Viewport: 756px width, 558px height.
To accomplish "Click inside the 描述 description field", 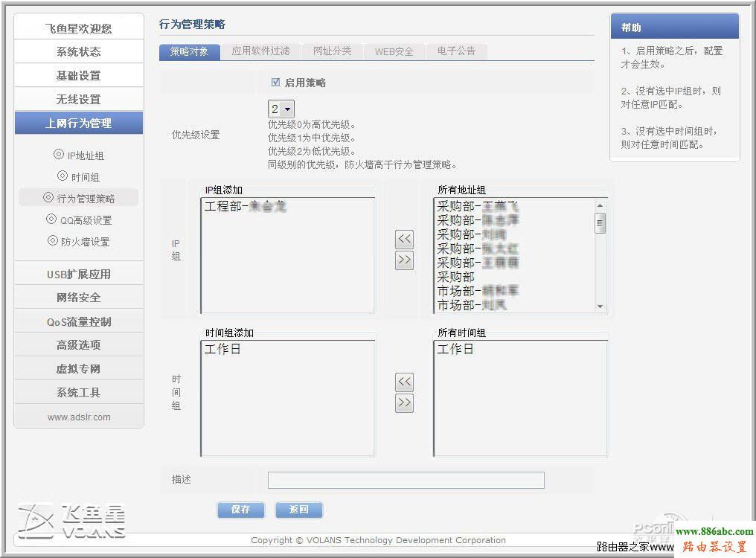I will point(406,480).
